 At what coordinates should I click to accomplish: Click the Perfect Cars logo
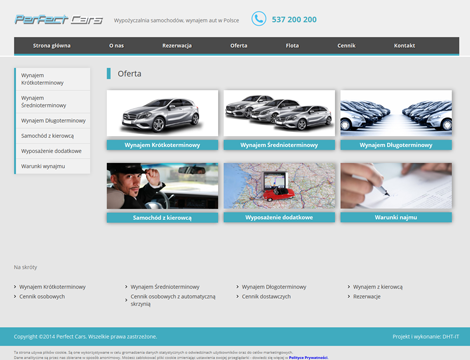pyautogui.click(x=59, y=20)
